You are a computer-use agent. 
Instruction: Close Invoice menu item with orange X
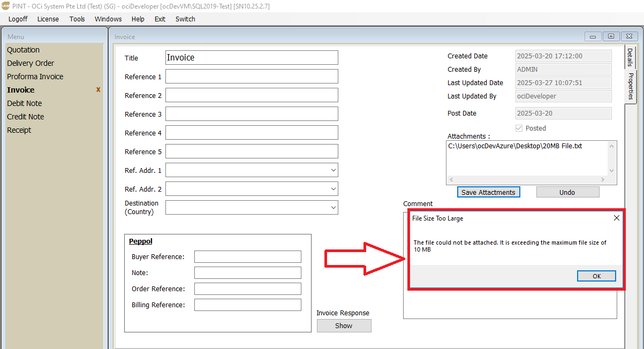click(98, 90)
